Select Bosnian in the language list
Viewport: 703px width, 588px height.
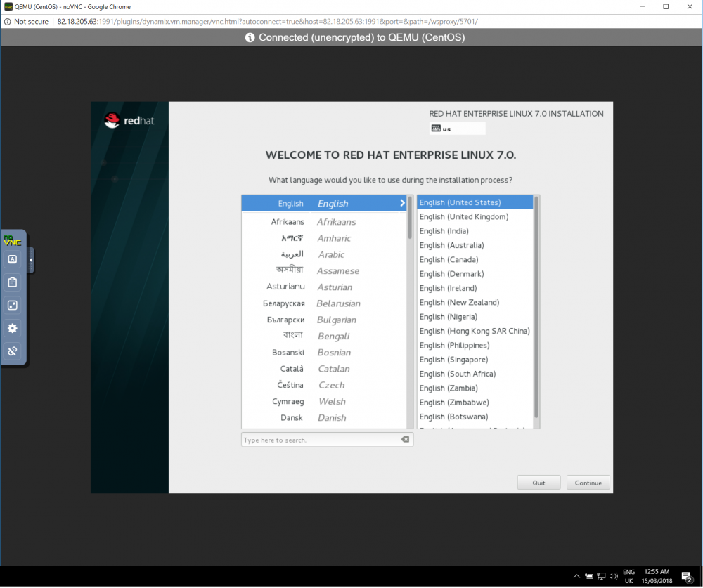coord(323,353)
